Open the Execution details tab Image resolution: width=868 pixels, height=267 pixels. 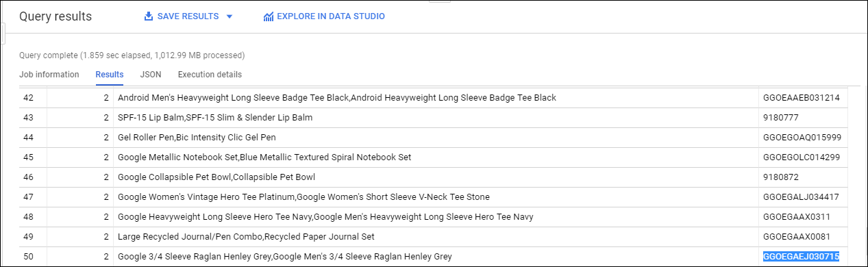pyautogui.click(x=210, y=75)
